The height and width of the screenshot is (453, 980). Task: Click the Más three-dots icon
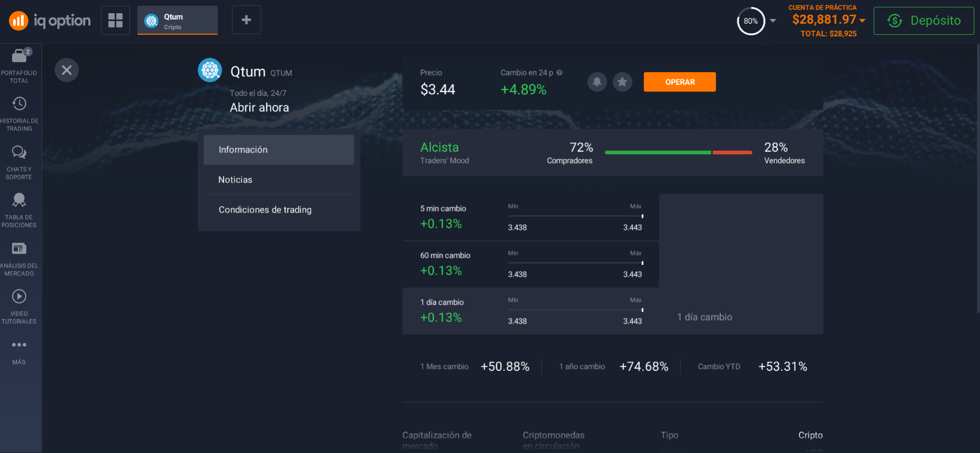pos(19,345)
